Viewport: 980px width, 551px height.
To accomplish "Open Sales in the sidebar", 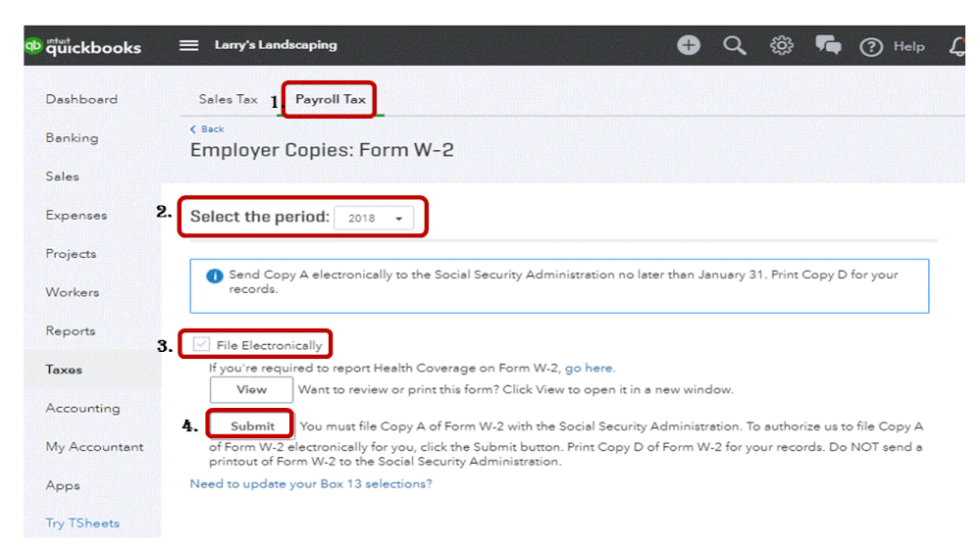I will click(63, 176).
